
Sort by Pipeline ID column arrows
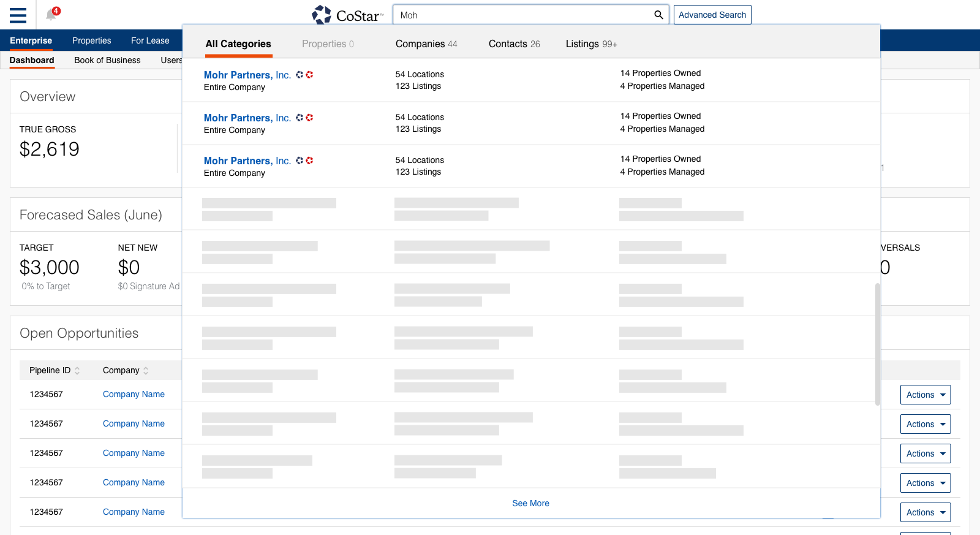77,371
